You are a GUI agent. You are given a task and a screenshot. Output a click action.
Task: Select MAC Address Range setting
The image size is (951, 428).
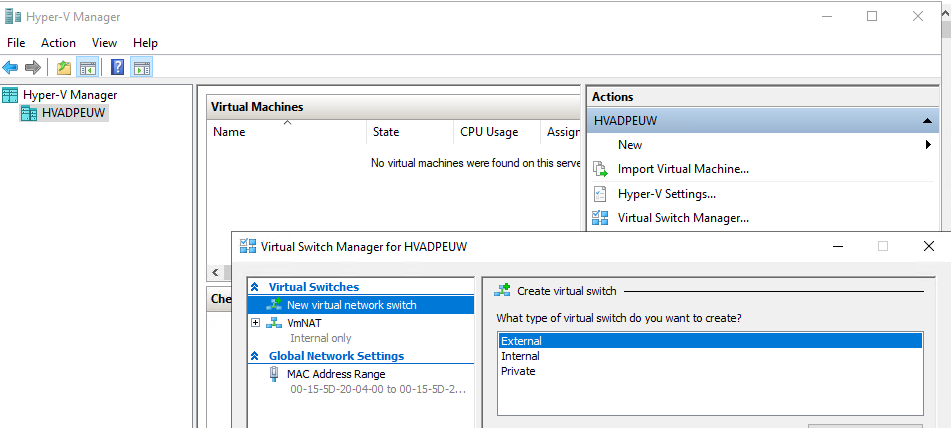point(336,374)
